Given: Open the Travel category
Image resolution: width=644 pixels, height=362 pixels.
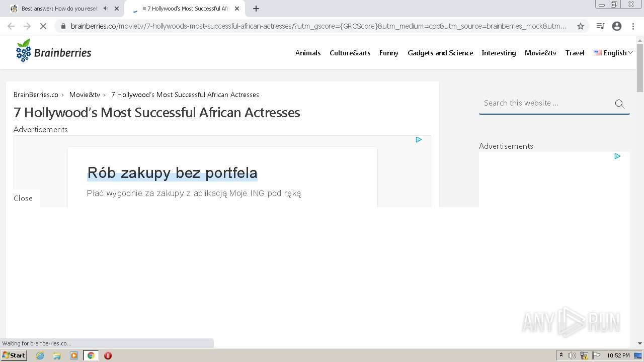Looking at the screenshot, I should click(575, 53).
